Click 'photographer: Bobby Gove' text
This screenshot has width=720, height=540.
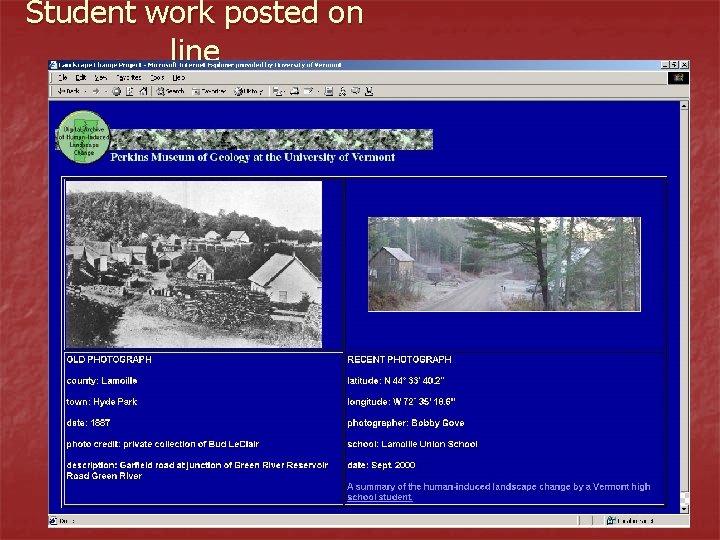[406, 423]
